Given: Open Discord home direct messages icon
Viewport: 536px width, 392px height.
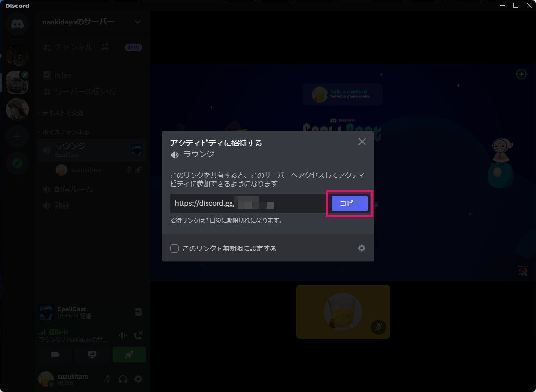Looking at the screenshot, I should [x=17, y=24].
